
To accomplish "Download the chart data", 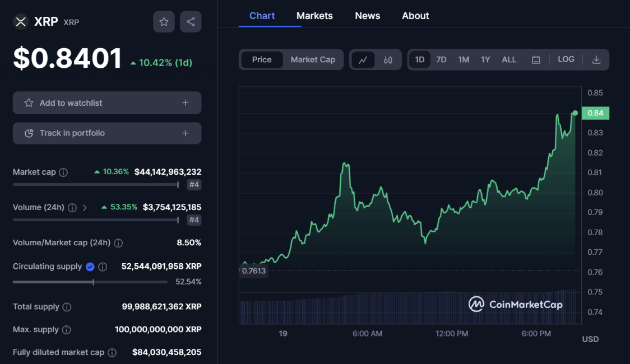I will pyautogui.click(x=596, y=60).
